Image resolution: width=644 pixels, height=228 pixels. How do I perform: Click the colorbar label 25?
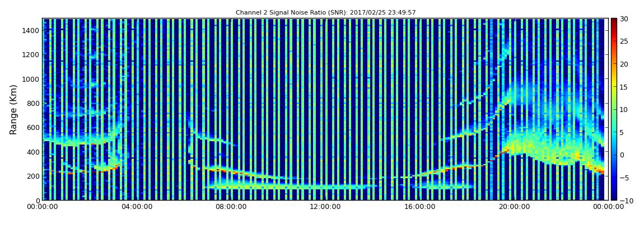click(x=625, y=41)
